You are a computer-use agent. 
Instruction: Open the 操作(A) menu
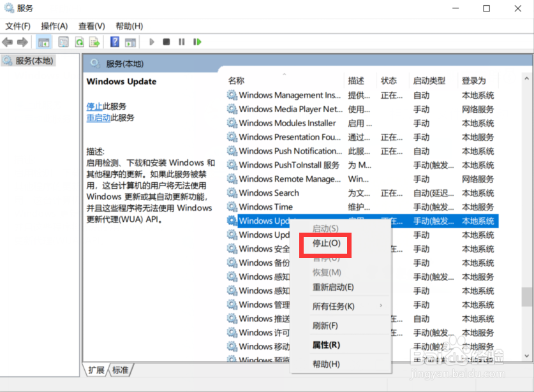[x=54, y=26]
